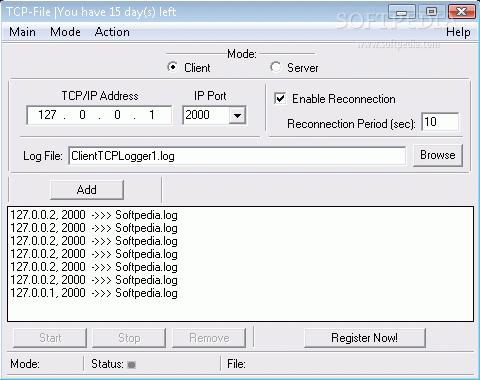
Task: Click the Reconnection Period field
Action: tap(440, 122)
